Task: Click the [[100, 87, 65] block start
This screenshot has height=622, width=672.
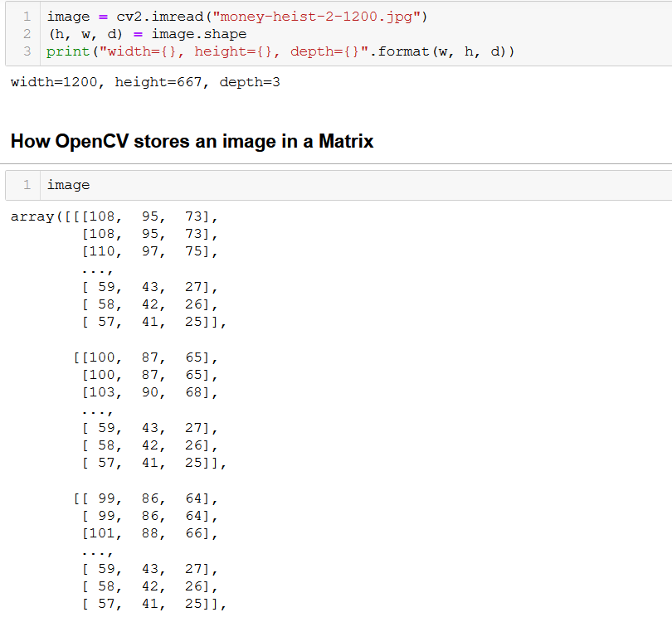Action: [146, 357]
